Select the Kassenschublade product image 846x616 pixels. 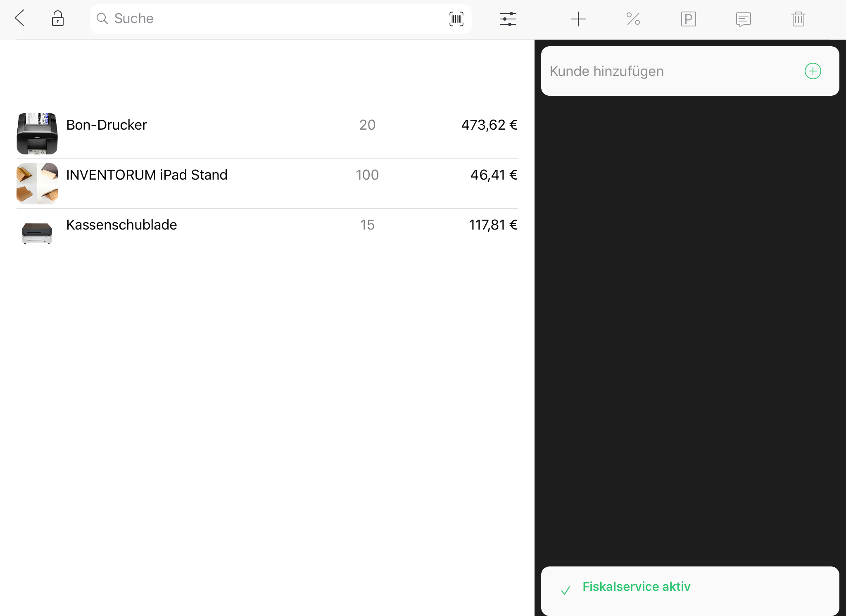click(x=37, y=233)
